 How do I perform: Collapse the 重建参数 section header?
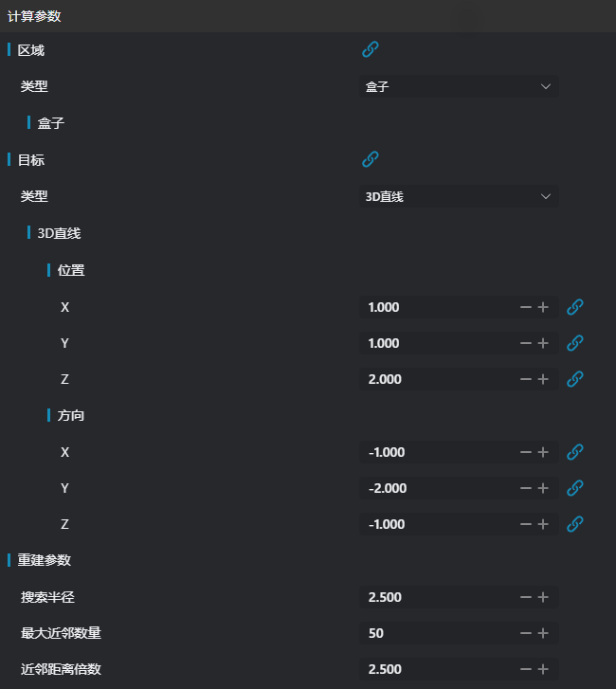[44, 560]
